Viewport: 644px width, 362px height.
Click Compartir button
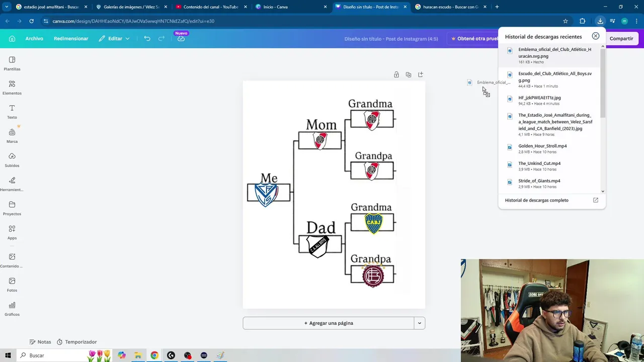(621, 39)
